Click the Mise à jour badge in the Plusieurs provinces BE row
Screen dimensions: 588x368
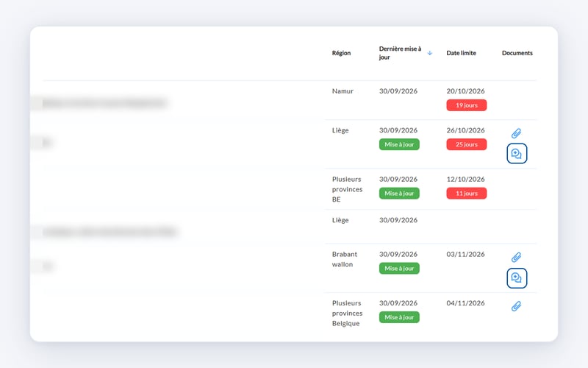pyautogui.click(x=399, y=194)
